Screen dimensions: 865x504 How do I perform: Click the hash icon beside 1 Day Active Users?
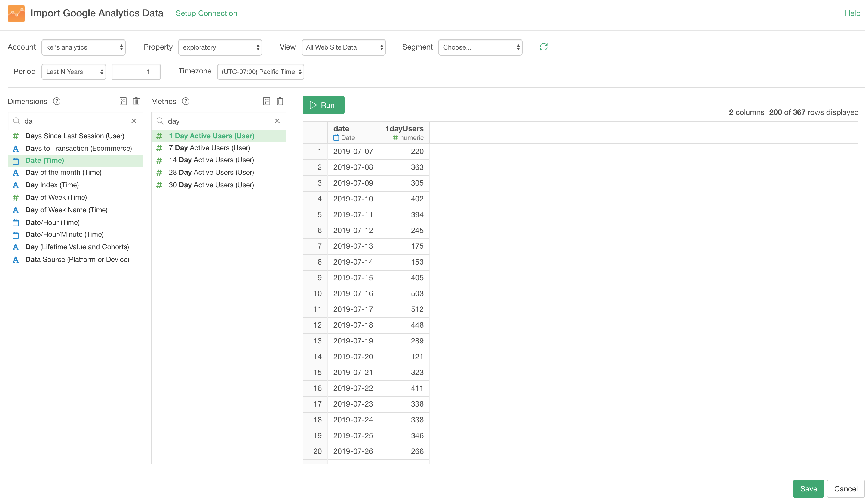pyautogui.click(x=159, y=136)
